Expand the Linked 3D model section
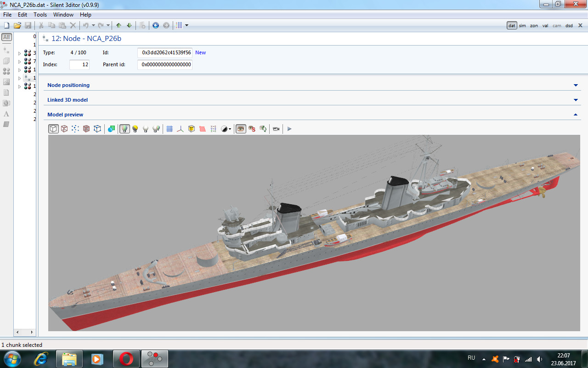This screenshot has width=588, height=368. pyautogui.click(x=576, y=100)
